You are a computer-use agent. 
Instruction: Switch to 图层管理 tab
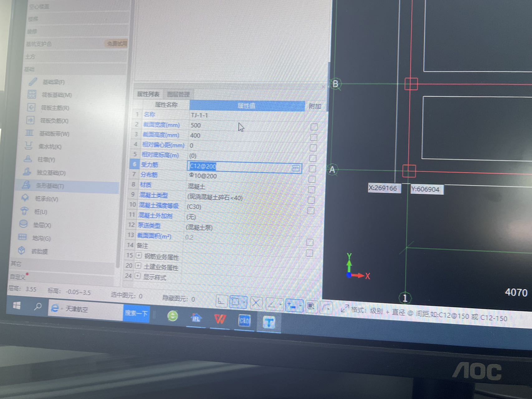(178, 94)
